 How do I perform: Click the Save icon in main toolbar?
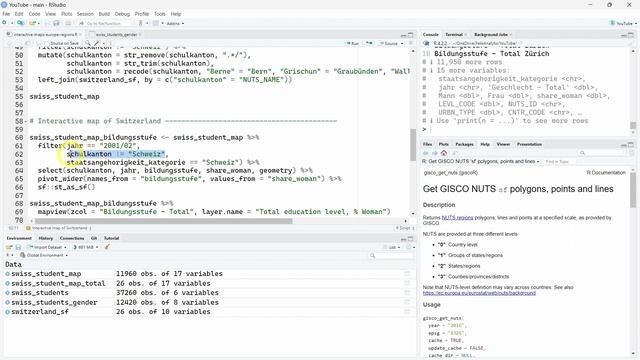(x=48, y=23)
